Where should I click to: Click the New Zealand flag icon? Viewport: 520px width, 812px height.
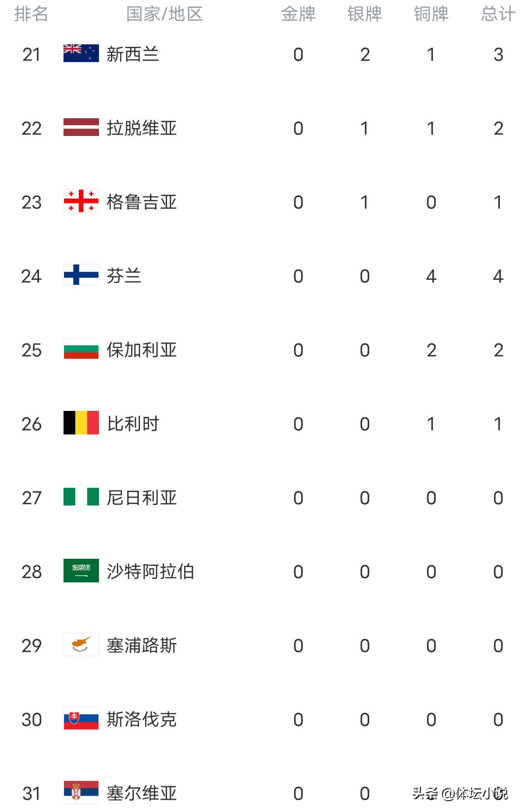pyautogui.click(x=81, y=54)
